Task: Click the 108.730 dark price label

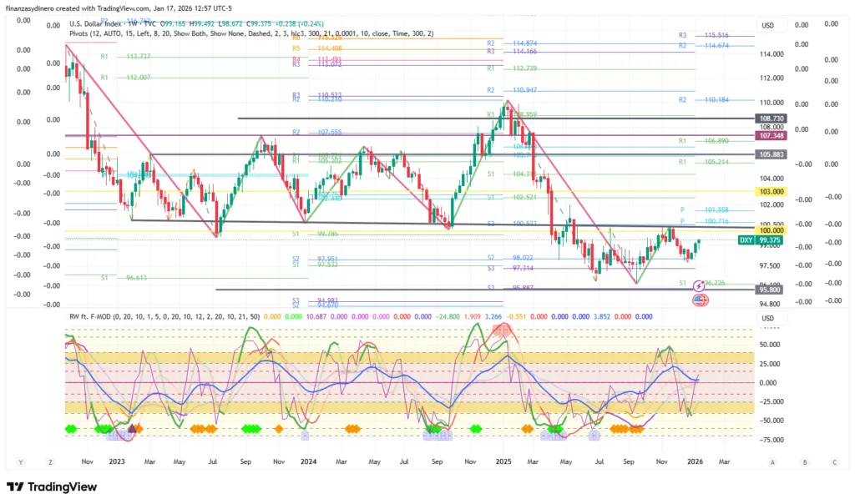Action: 769,119
